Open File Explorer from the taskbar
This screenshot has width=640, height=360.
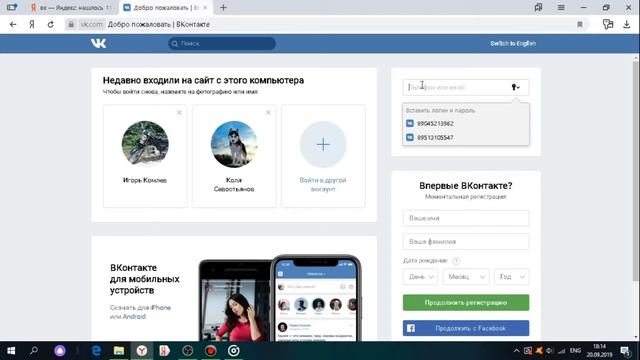click(x=119, y=351)
